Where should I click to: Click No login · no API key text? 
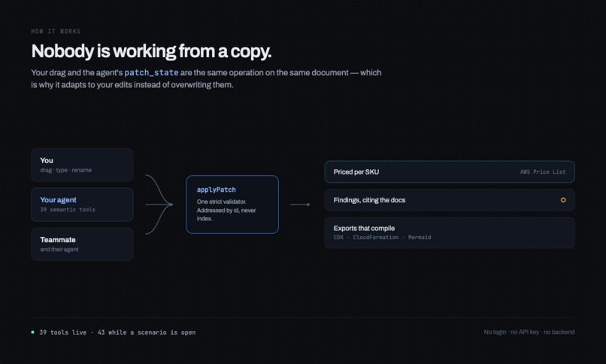[x=529, y=332]
